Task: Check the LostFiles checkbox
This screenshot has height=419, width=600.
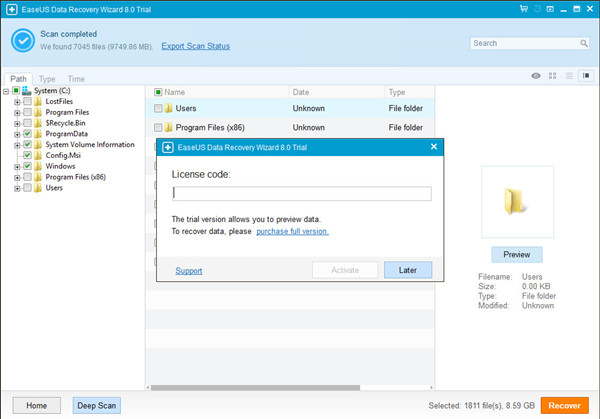Action: [x=27, y=101]
